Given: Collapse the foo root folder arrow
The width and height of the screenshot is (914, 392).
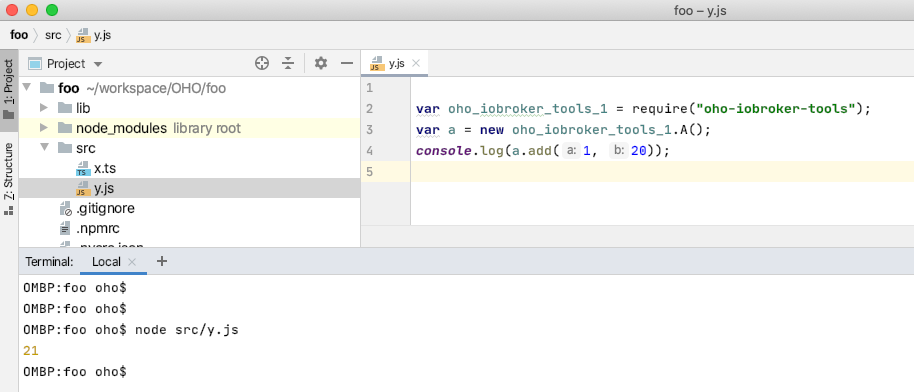Looking at the screenshot, I should pos(26,88).
